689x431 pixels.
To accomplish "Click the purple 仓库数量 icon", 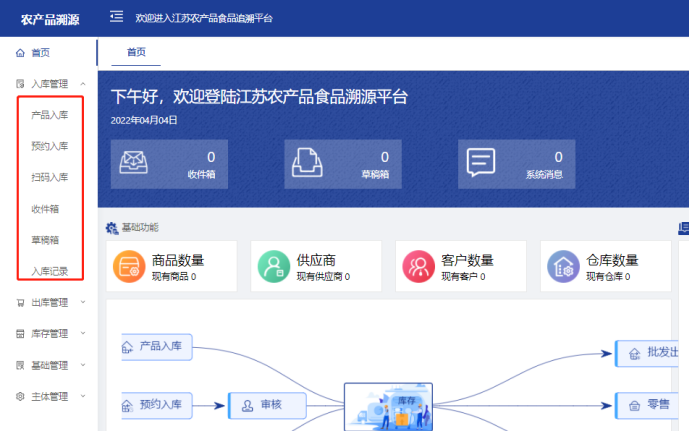I will coord(563,266).
